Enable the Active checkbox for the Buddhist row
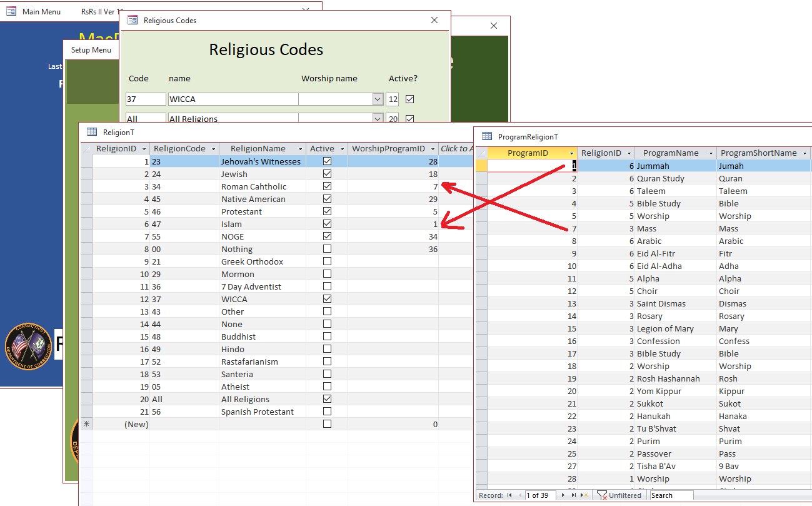 pyautogui.click(x=327, y=336)
